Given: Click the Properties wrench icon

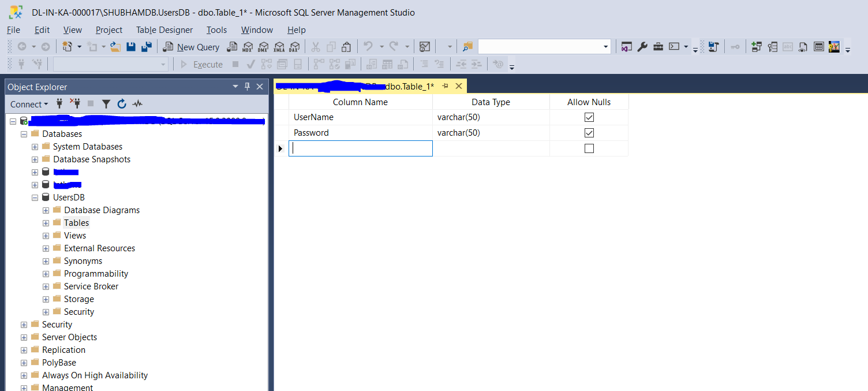Looking at the screenshot, I should (x=642, y=47).
